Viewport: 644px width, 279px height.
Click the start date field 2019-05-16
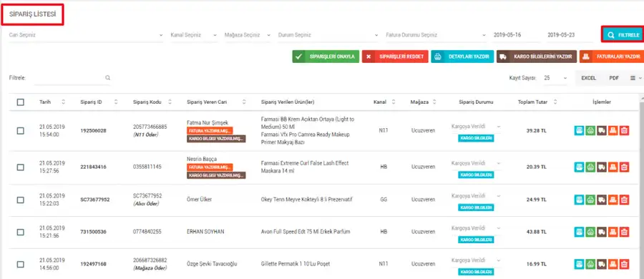click(516, 35)
